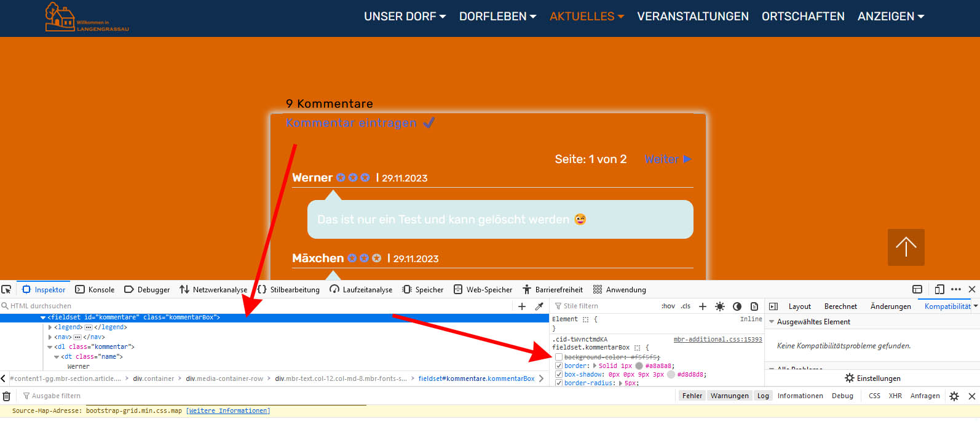Open responsive design mode icon
Viewport: 980px width, 432px height.
(939, 289)
